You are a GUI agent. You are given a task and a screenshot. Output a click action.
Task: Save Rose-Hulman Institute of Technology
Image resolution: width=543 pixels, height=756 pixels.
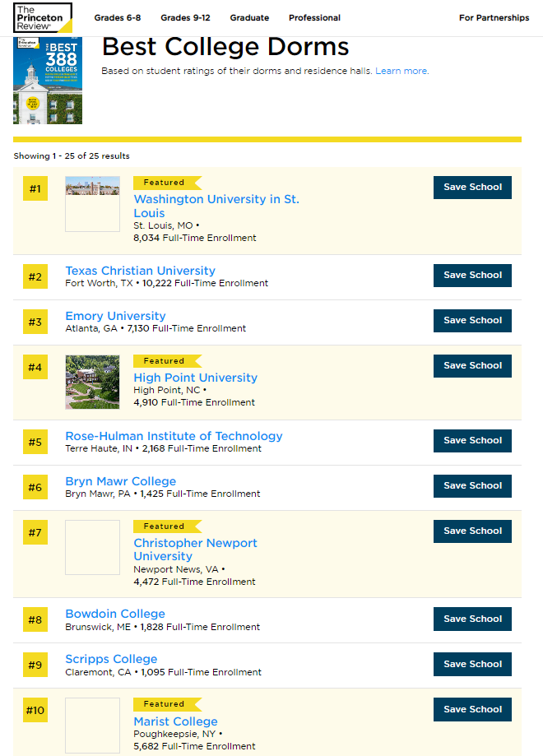tap(472, 441)
